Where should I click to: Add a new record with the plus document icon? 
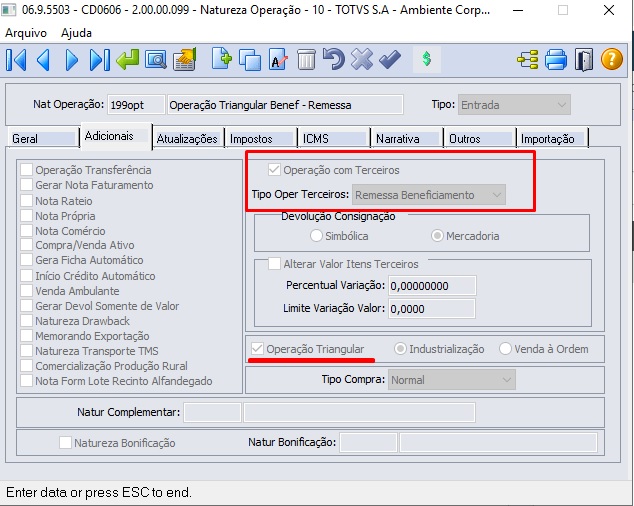[x=222, y=59]
